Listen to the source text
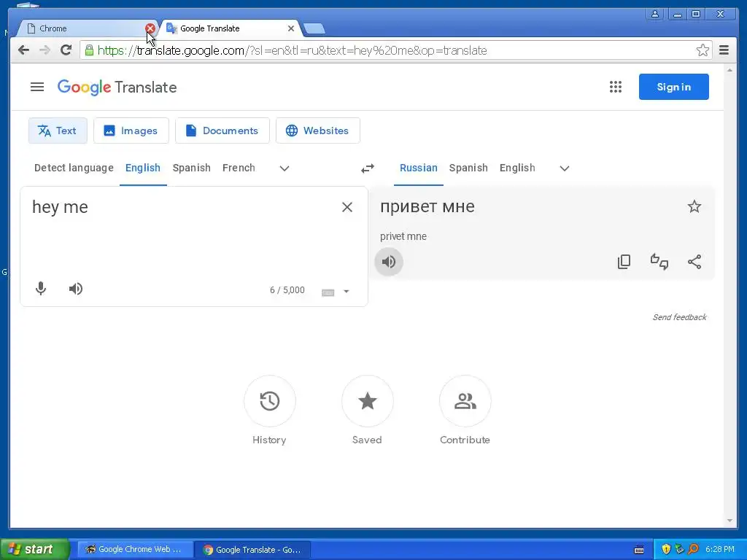Screen dimensions: 747x560 pos(76,289)
